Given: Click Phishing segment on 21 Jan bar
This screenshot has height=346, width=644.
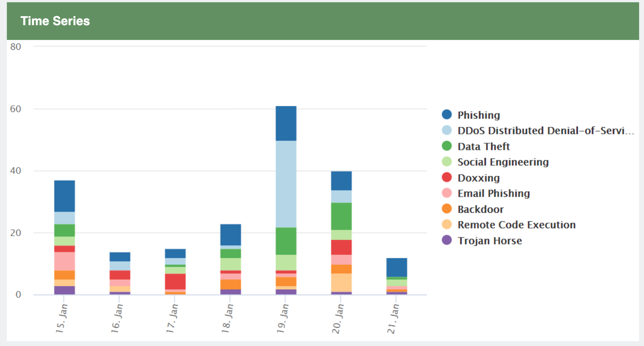Looking at the screenshot, I should 396,267.
